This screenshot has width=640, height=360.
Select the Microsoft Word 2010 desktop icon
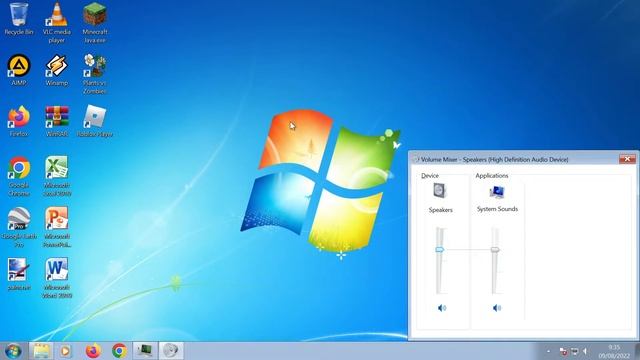pos(57,278)
